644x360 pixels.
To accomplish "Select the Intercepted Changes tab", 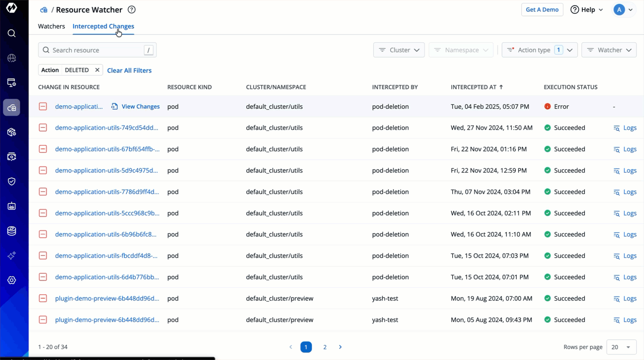I will coord(103,26).
